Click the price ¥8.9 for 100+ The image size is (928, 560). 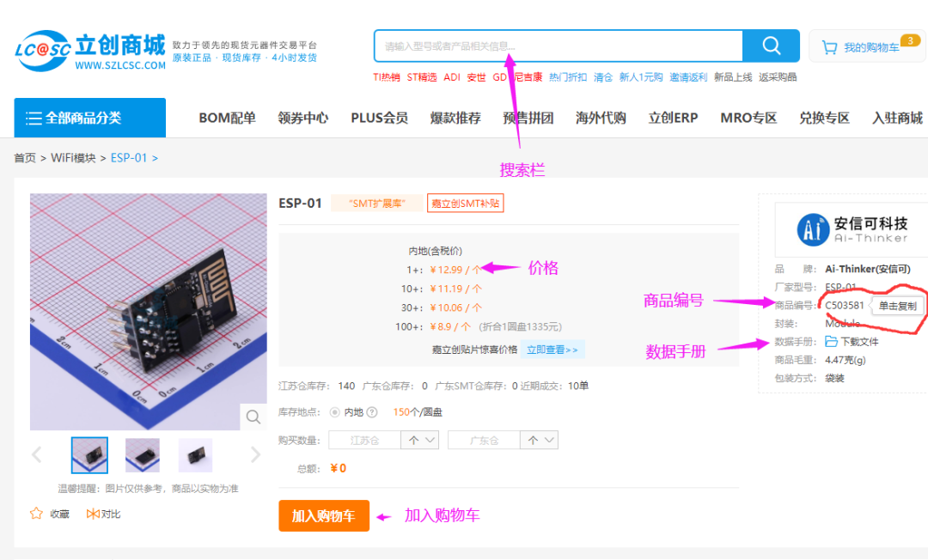[x=450, y=326]
